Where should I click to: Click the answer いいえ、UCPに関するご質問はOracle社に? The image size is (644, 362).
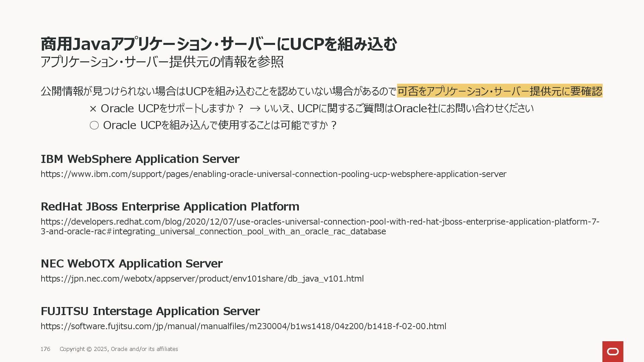pyautogui.click(x=399, y=108)
